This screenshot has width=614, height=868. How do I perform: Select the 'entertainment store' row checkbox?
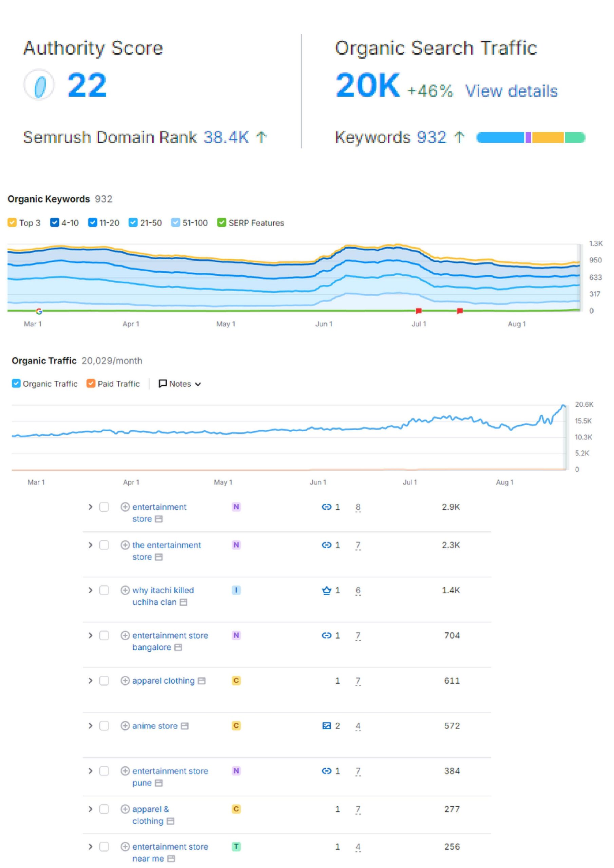point(104,507)
